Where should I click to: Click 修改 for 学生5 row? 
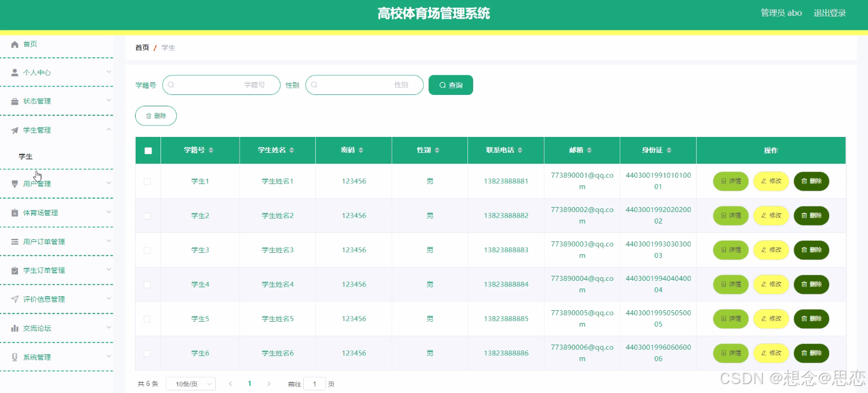(x=771, y=319)
